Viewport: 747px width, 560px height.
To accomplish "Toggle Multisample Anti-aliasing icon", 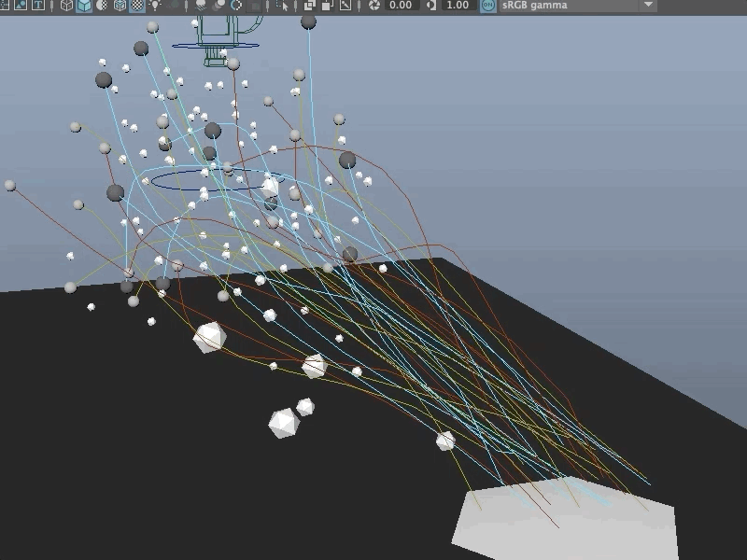I will pyautogui.click(x=236, y=6).
